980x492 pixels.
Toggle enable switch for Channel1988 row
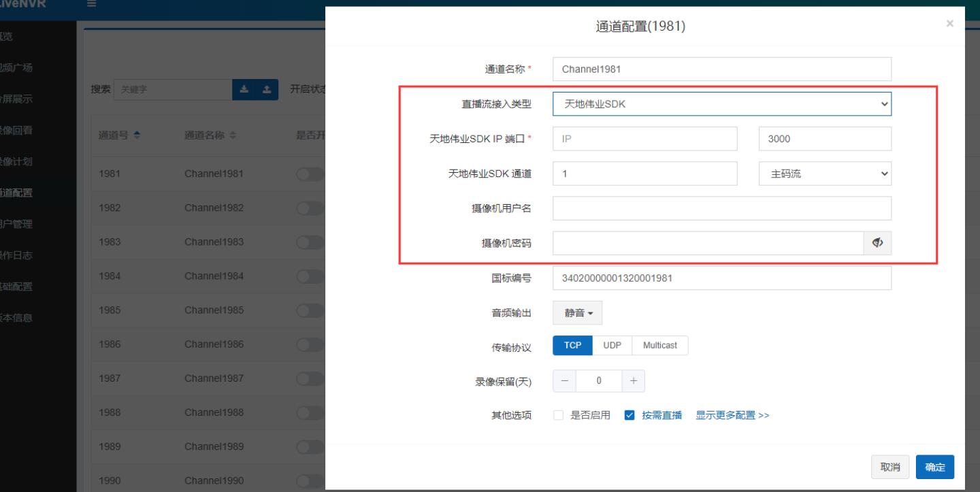(310, 412)
